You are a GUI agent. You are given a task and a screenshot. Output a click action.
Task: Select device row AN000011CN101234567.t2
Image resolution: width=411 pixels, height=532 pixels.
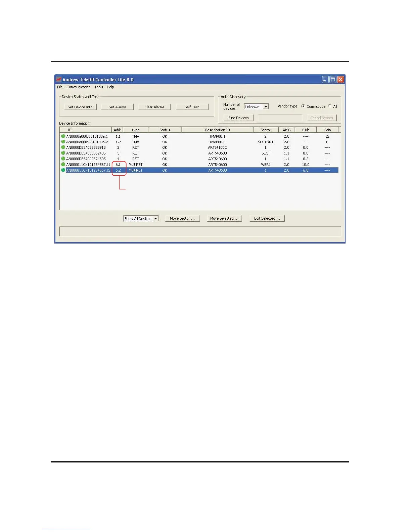coord(199,170)
